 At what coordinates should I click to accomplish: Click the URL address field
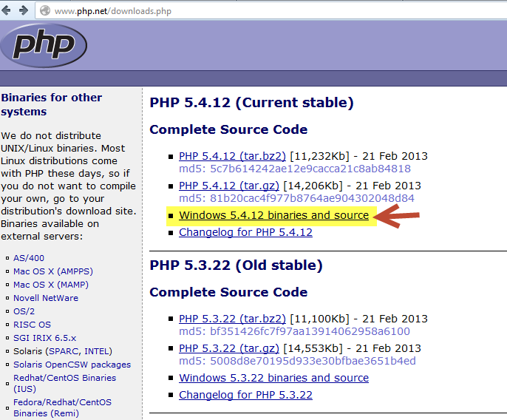click(x=271, y=11)
